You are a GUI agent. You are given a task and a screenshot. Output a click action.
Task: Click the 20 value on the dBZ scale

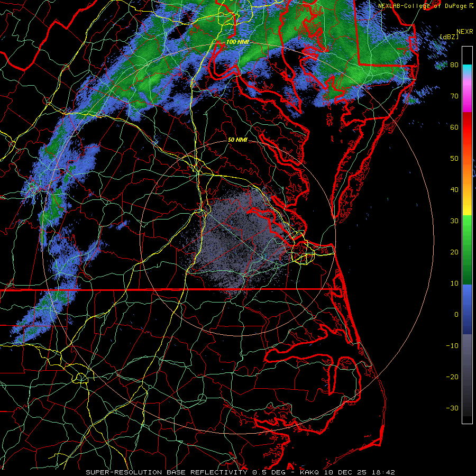point(454,252)
